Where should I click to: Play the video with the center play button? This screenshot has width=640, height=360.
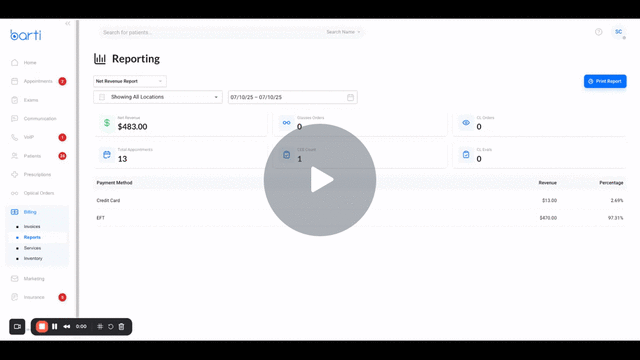click(x=320, y=180)
